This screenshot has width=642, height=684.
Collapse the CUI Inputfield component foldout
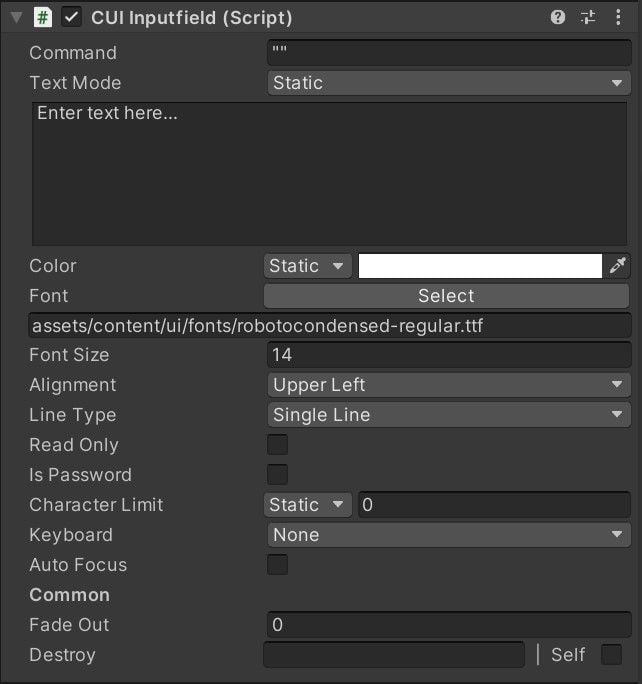click(17, 17)
